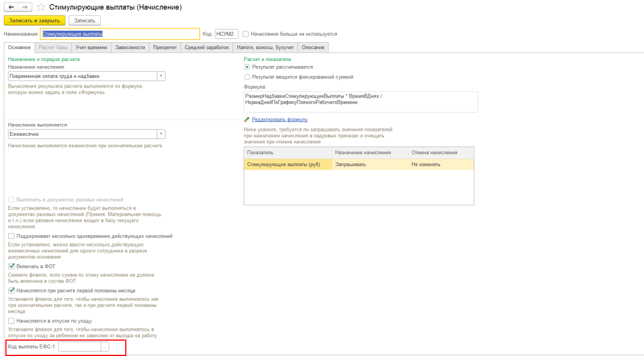Switch to the 'Учет времени' tab

93,47
